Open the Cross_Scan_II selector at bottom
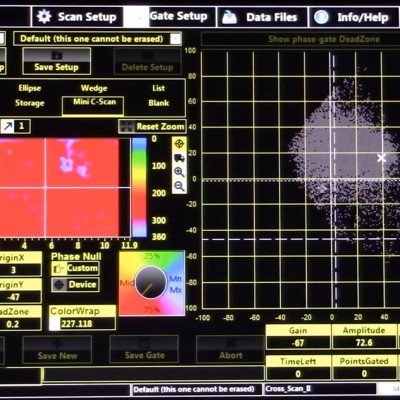Screen dimensions: 400x400 click(321, 389)
